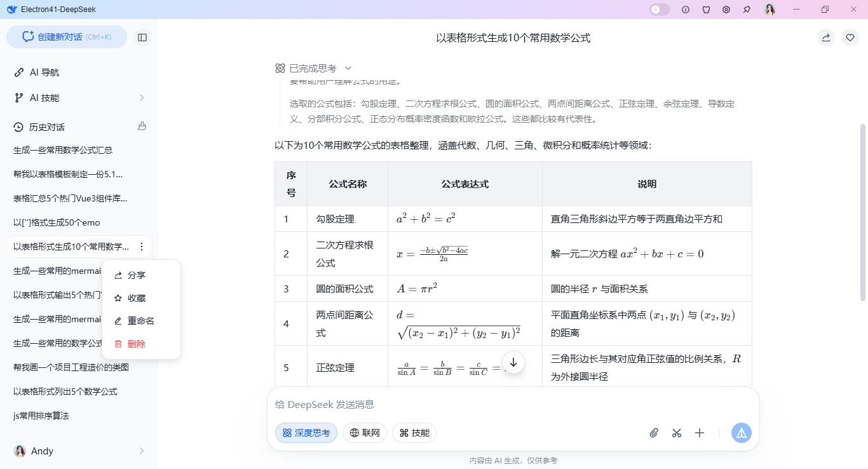The image size is (868, 469).
Task: Choose 删除 from the context menu
Action: (x=137, y=344)
